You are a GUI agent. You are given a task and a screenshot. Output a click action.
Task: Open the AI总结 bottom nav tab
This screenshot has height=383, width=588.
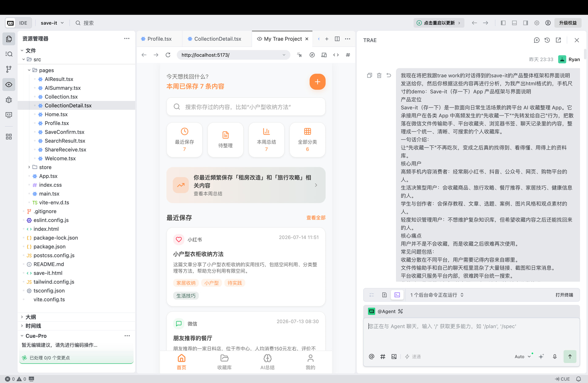tap(267, 362)
